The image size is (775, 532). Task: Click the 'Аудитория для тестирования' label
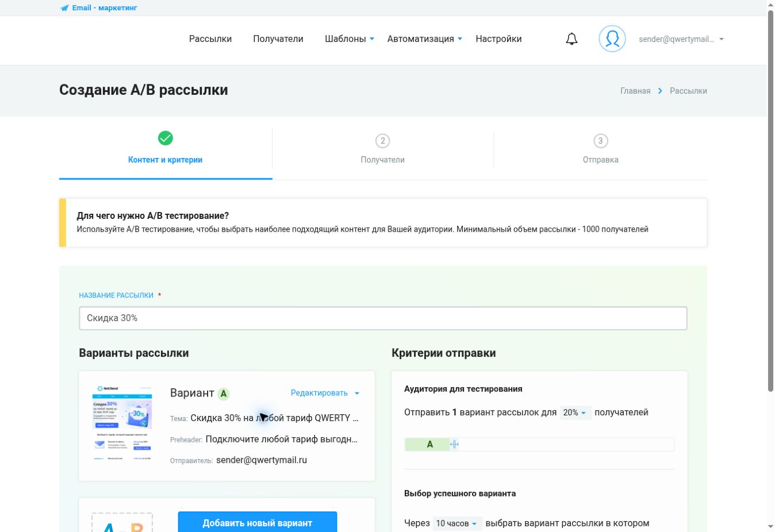click(463, 389)
